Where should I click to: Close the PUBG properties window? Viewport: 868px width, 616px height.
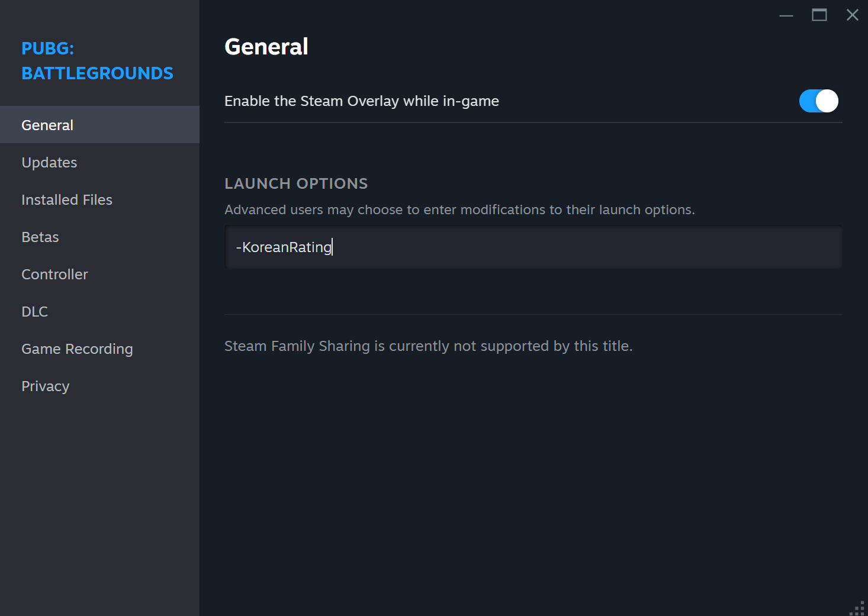point(853,15)
